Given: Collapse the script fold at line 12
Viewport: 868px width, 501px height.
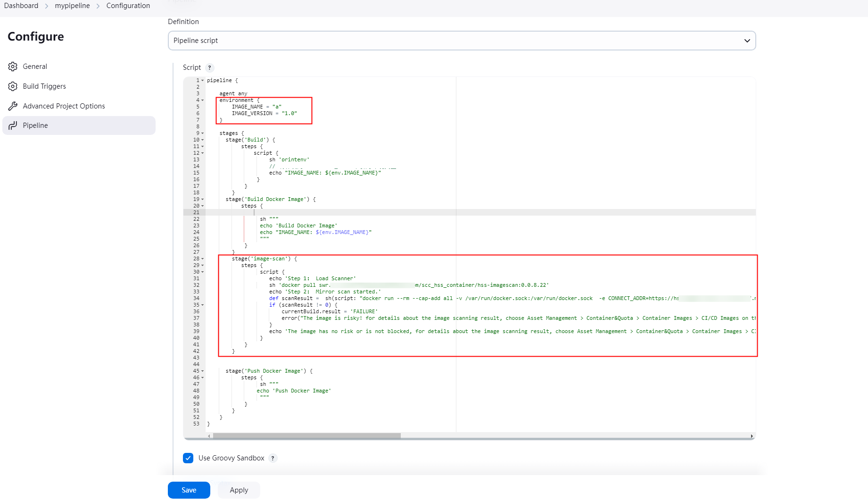Looking at the screenshot, I should (x=203, y=153).
